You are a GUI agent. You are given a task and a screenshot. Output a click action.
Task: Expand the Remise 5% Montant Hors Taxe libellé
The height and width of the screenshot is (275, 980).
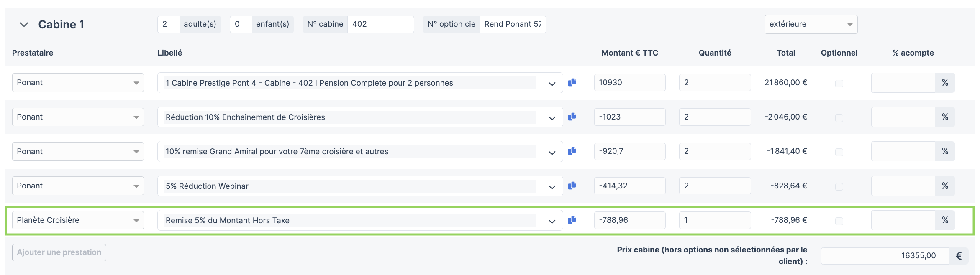(x=552, y=221)
